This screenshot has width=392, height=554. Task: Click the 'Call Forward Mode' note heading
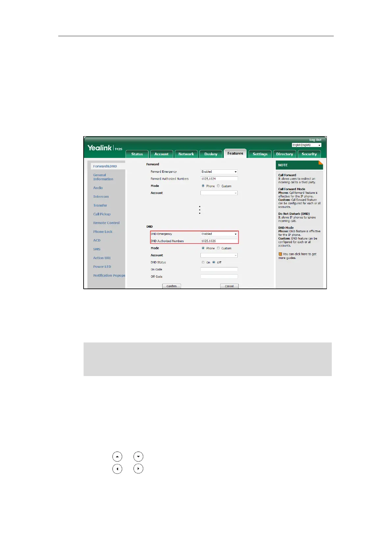pyautogui.click(x=292, y=189)
